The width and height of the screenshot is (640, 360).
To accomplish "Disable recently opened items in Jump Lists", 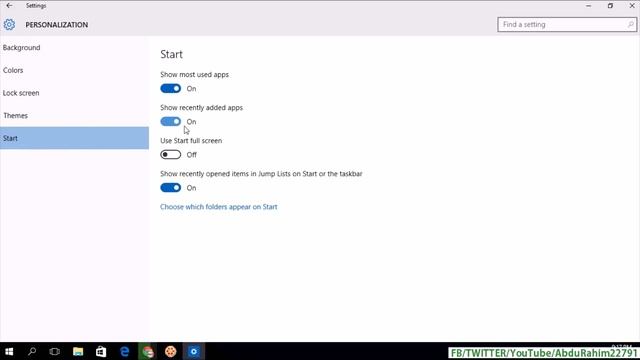I will (x=171, y=188).
